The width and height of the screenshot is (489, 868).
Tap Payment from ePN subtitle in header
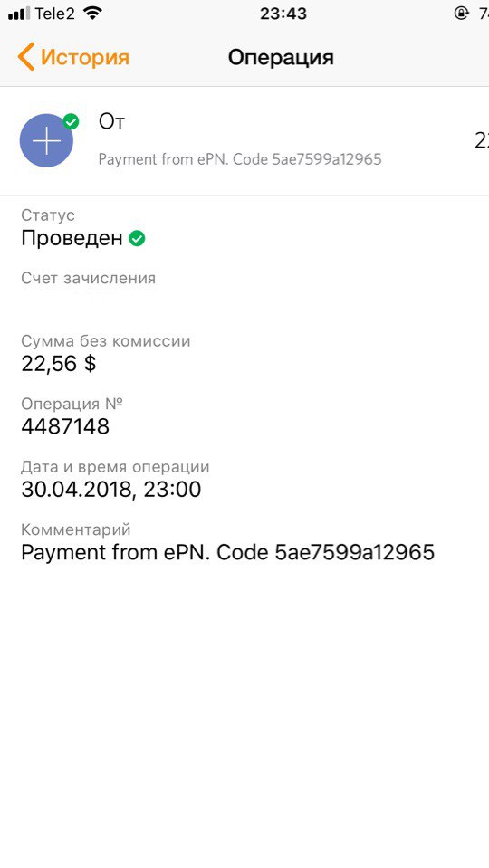click(240, 159)
